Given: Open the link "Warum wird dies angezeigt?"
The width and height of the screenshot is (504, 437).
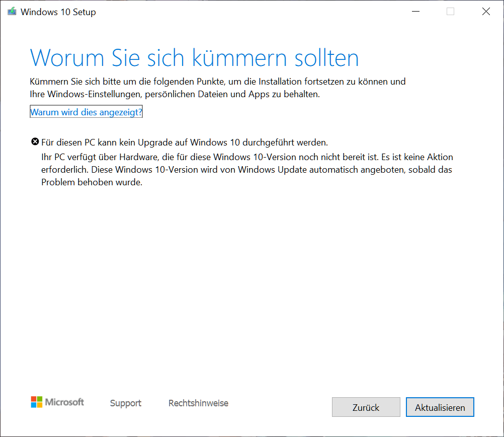Looking at the screenshot, I should tap(86, 112).
